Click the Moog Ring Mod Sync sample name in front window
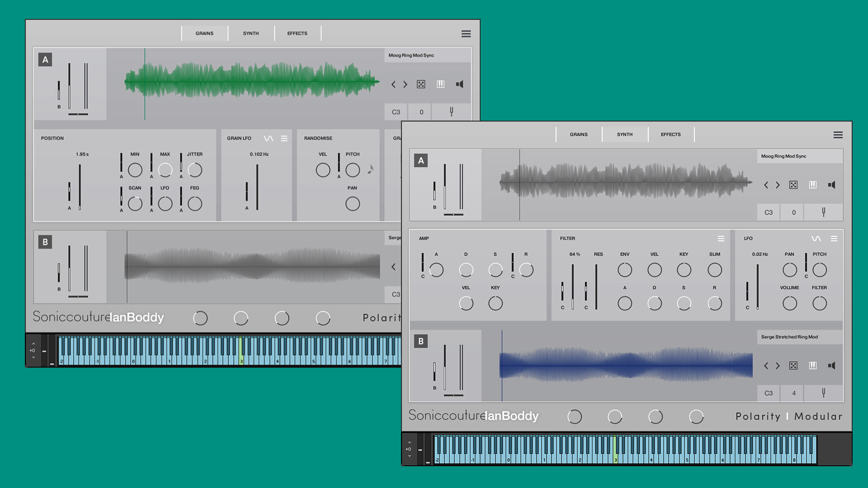Screen dimensions: 868x488 point(784,156)
